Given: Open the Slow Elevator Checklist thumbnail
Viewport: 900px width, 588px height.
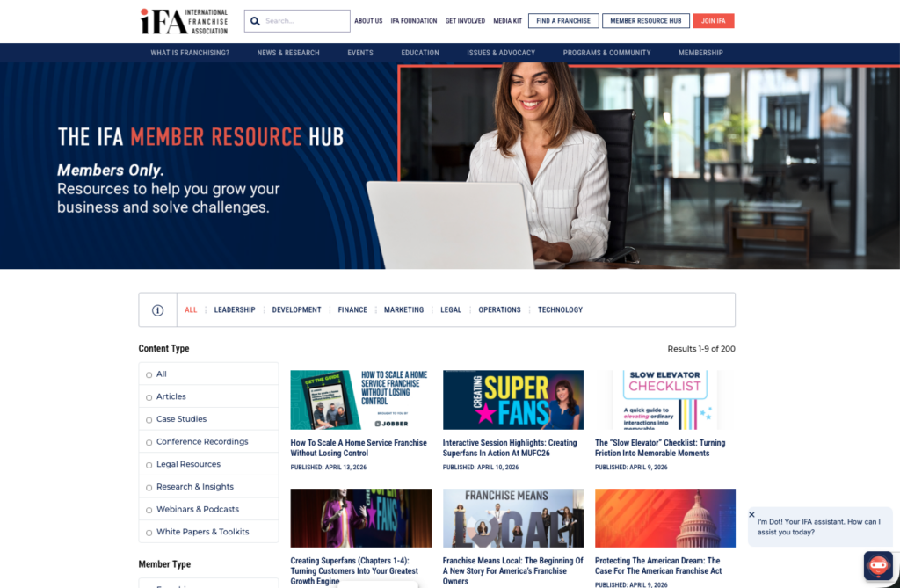Looking at the screenshot, I should (x=664, y=400).
